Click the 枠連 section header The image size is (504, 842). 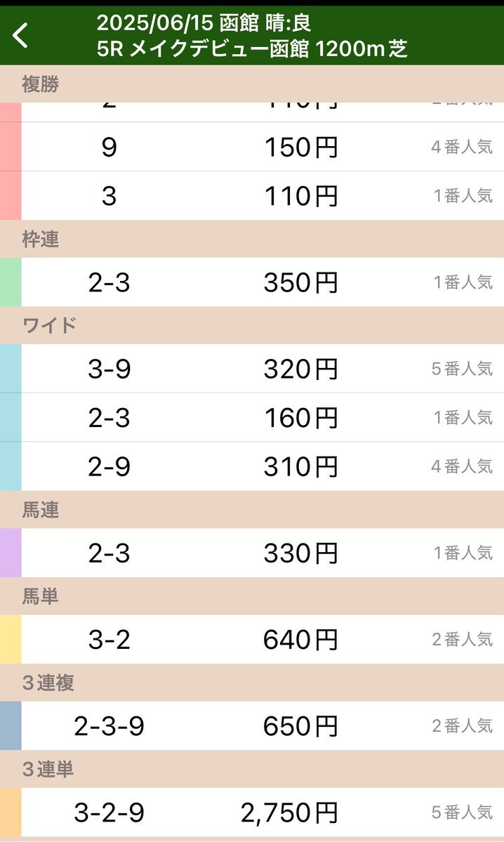(252, 239)
